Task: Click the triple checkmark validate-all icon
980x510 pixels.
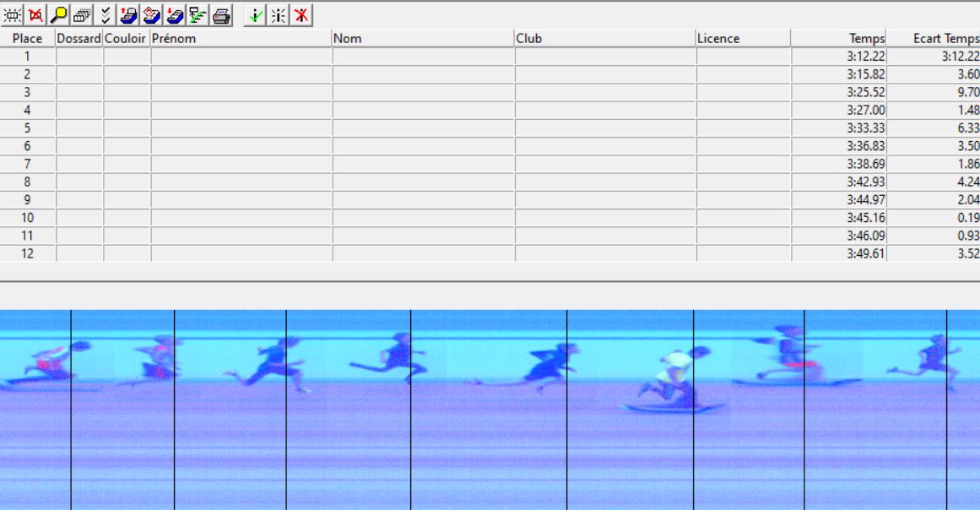Action: tap(105, 15)
